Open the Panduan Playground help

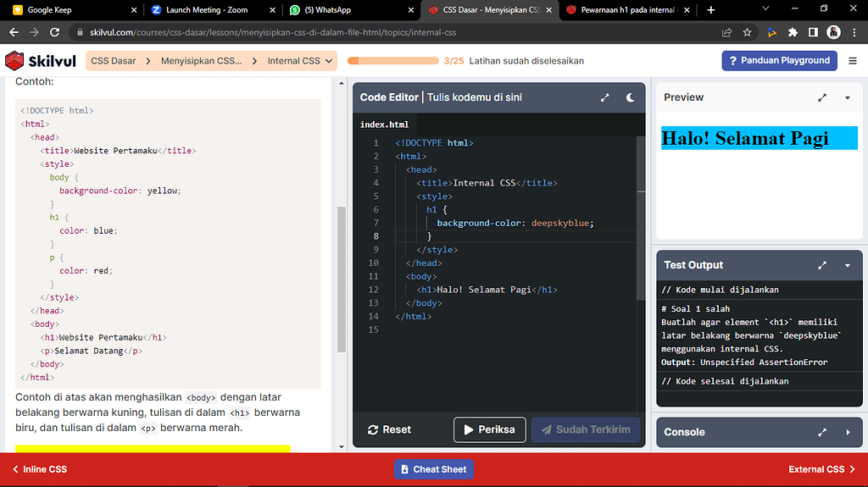coord(779,61)
